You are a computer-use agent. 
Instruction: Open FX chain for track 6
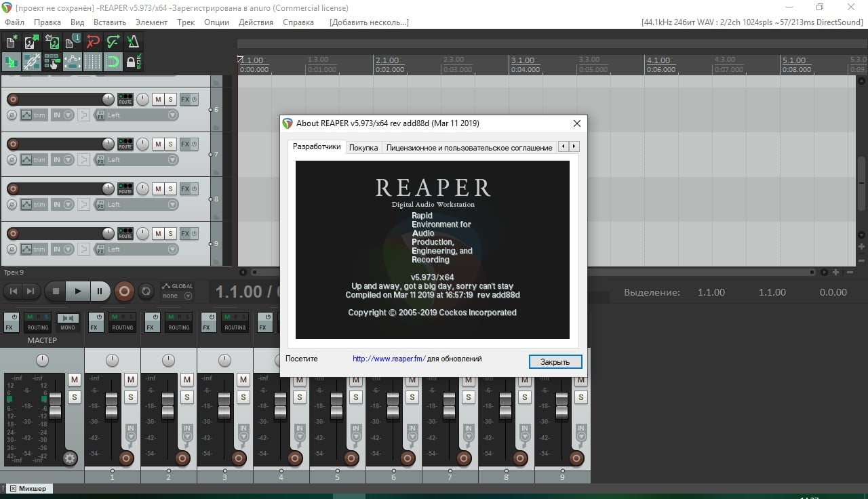[185, 99]
